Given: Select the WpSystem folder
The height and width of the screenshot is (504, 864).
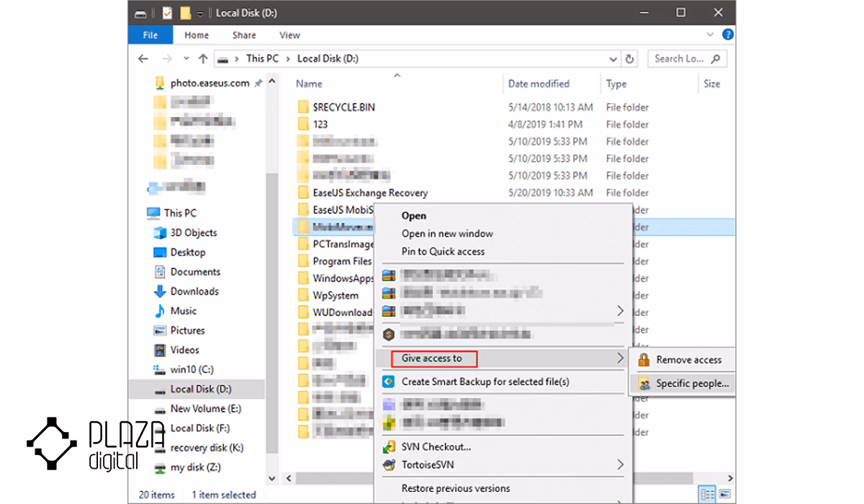Looking at the screenshot, I should pos(336,295).
